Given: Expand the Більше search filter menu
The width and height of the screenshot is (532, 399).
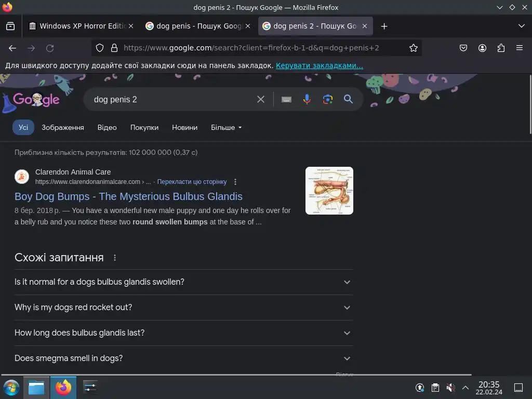Looking at the screenshot, I should 227,128.
